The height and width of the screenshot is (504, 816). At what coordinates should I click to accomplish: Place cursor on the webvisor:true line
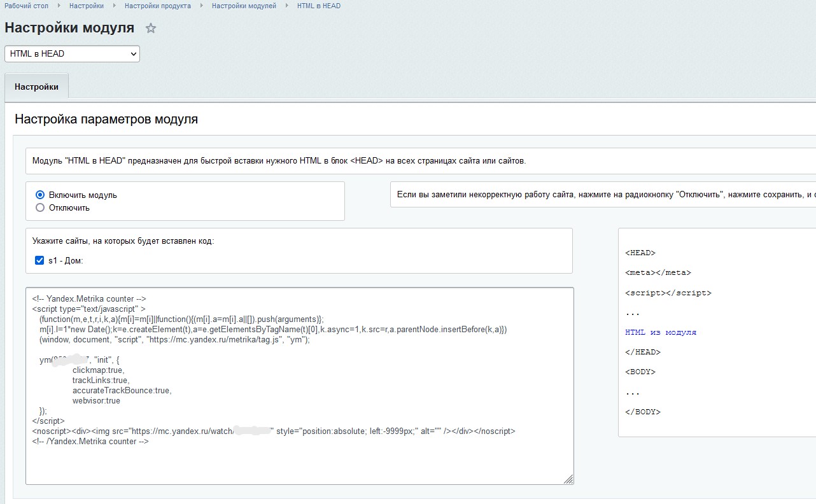click(96, 401)
